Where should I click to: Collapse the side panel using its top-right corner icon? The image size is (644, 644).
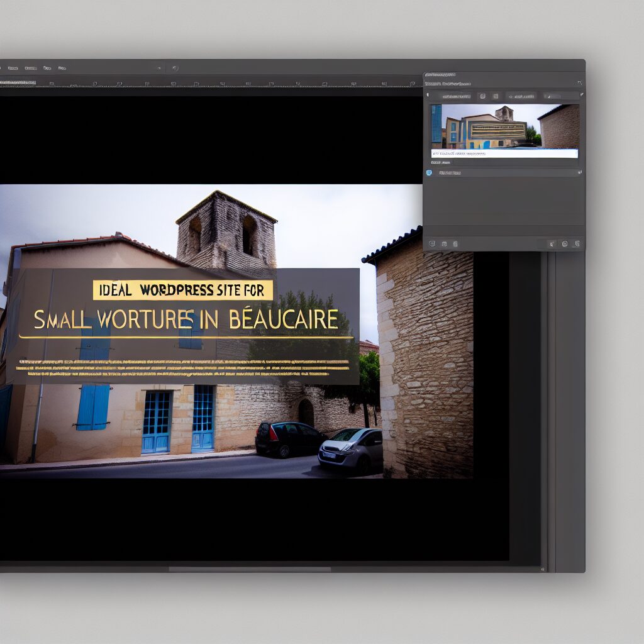(x=579, y=83)
